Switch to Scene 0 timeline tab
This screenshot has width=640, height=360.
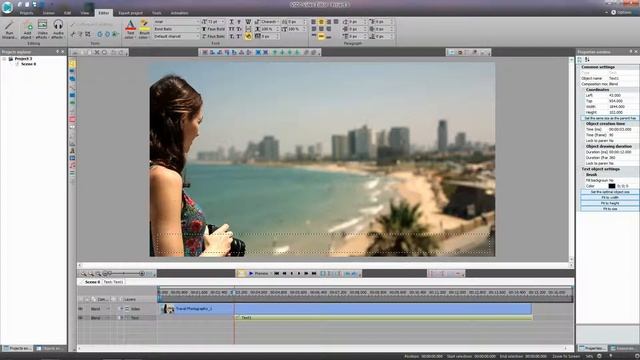pyautogui.click(x=92, y=282)
